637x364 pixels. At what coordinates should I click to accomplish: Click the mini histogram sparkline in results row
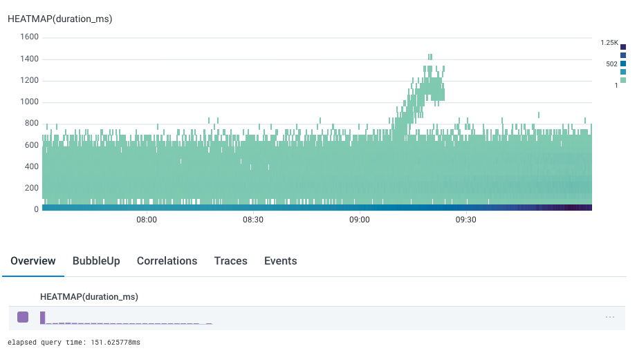click(127, 318)
